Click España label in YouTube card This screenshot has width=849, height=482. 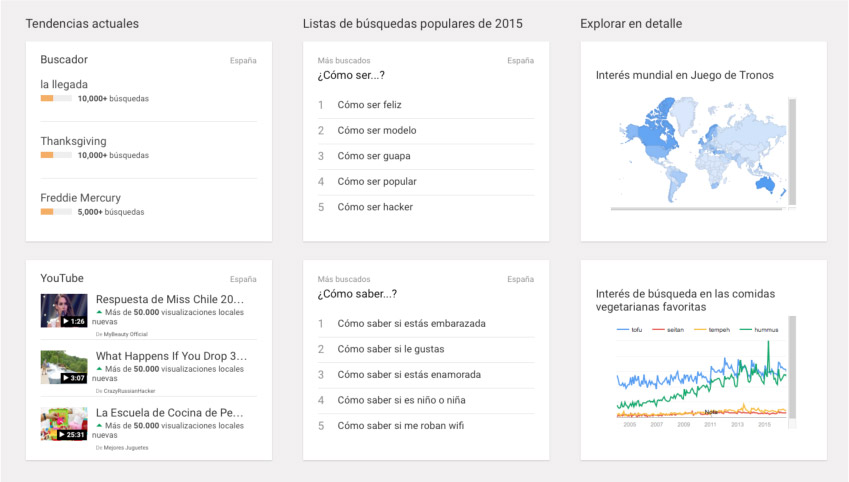(243, 279)
